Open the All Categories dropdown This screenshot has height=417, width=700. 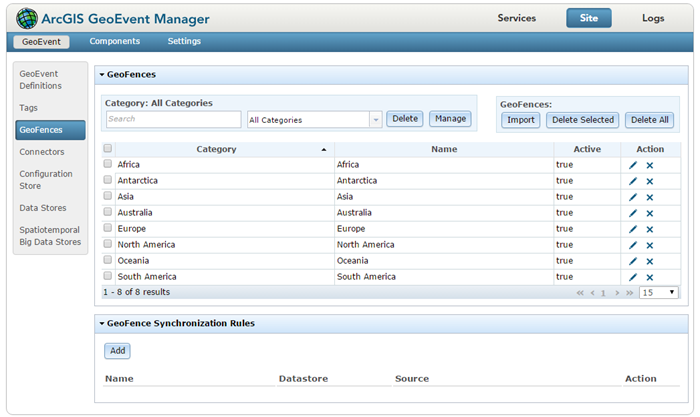click(314, 119)
